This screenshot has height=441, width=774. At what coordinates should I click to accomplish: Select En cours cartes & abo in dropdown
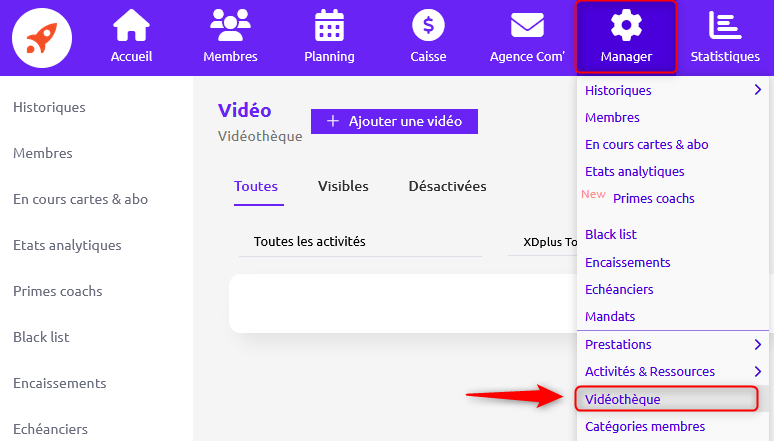(x=647, y=144)
